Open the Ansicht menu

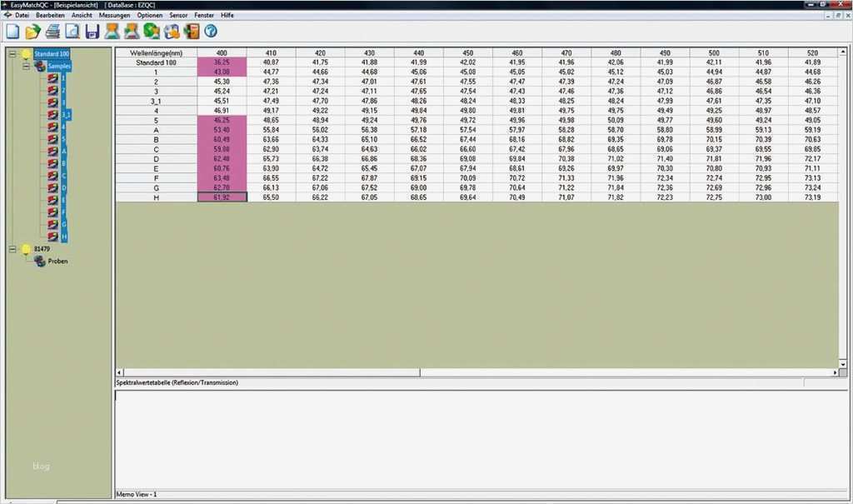tap(82, 15)
